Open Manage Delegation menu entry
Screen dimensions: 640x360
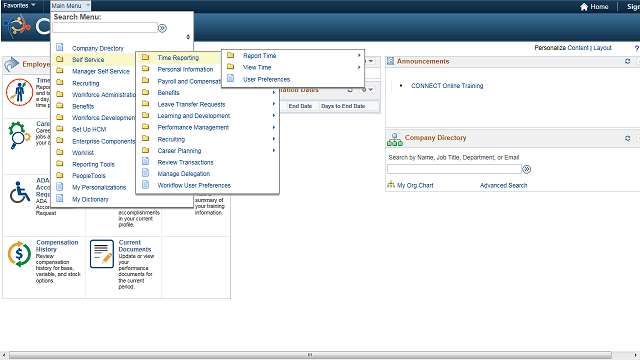[184, 173]
